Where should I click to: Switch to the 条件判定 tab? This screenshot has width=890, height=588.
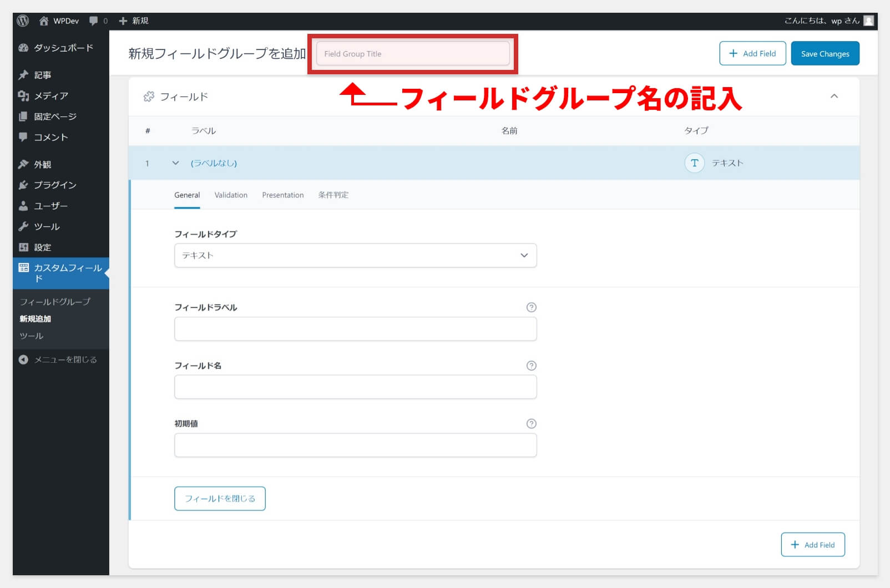coord(333,195)
